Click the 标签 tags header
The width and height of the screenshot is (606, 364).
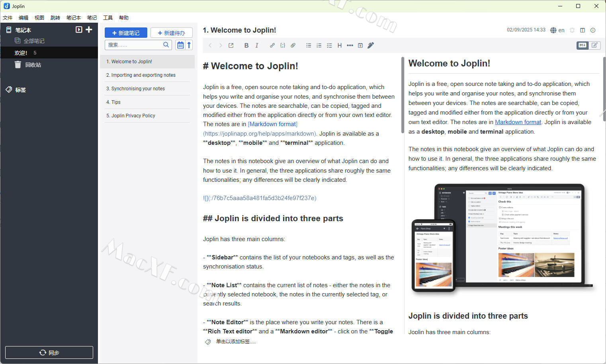(x=20, y=90)
